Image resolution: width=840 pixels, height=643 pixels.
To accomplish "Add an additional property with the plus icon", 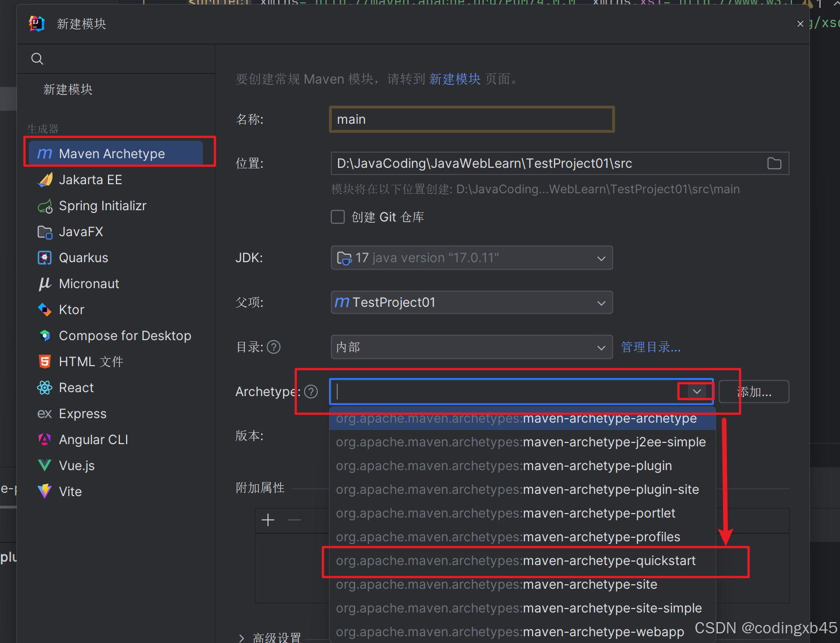I will coord(268,520).
